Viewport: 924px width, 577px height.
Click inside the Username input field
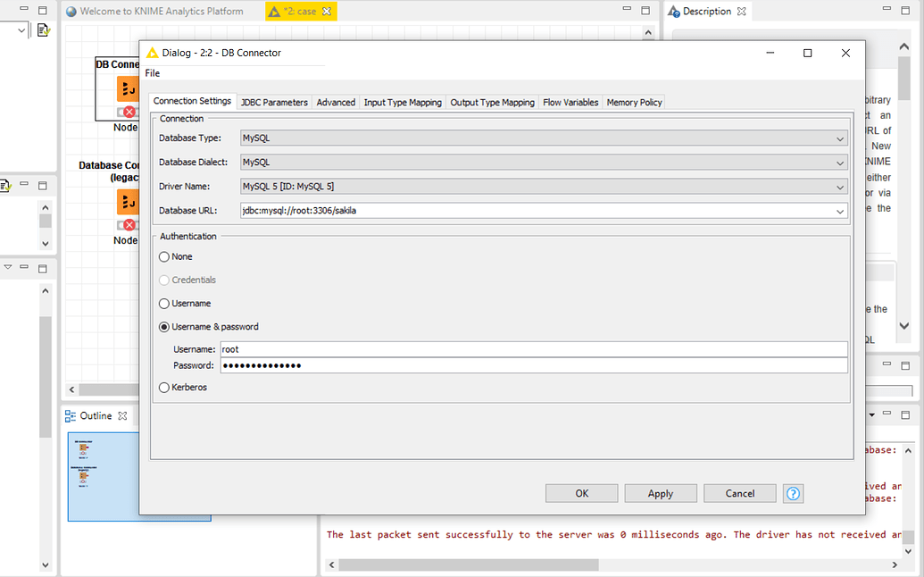coord(446,349)
